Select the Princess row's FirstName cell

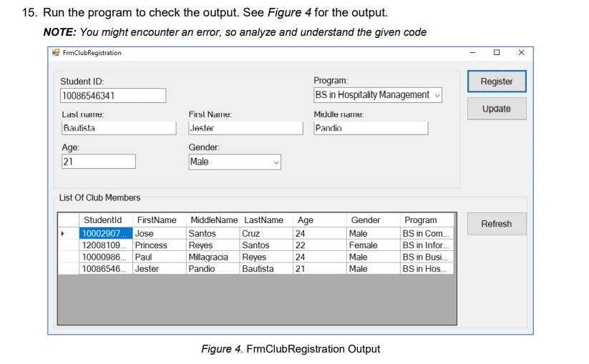point(160,245)
